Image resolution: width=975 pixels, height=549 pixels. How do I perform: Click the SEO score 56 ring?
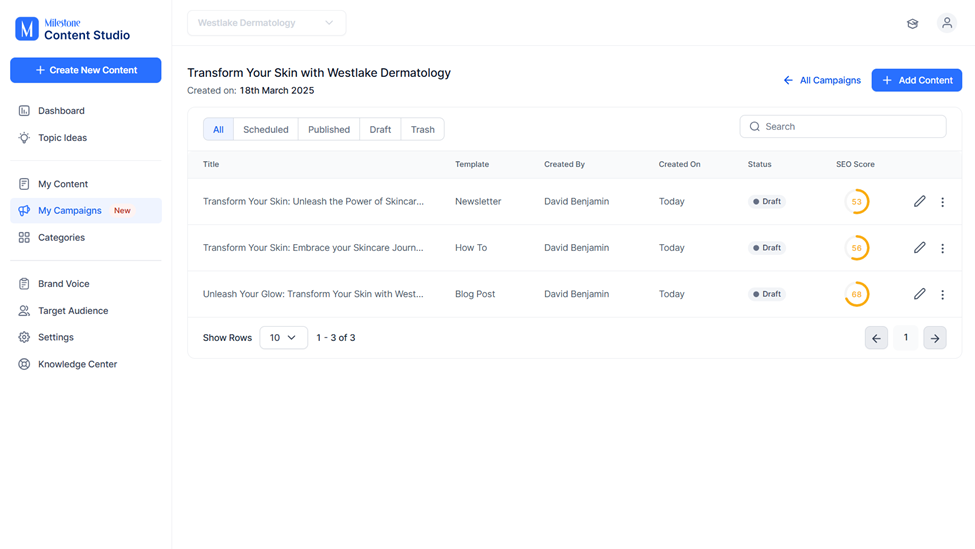[x=856, y=247]
